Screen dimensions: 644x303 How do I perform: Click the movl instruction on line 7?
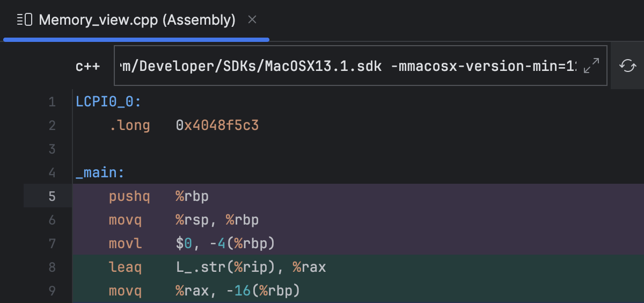click(x=125, y=243)
